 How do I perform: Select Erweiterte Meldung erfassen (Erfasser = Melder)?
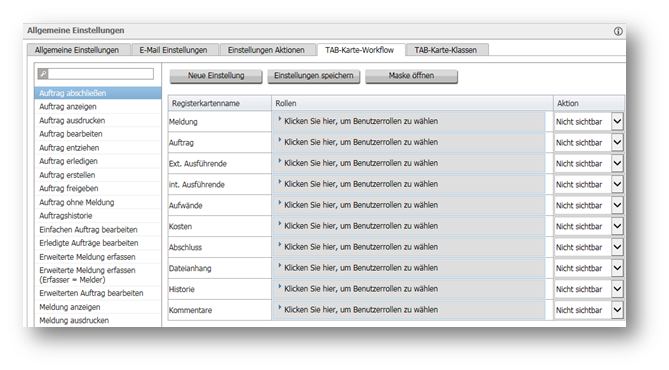pos(98,275)
